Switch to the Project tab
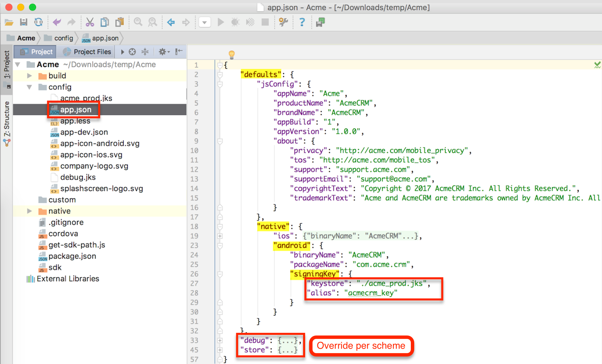The height and width of the screenshot is (364, 602). click(36, 52)
